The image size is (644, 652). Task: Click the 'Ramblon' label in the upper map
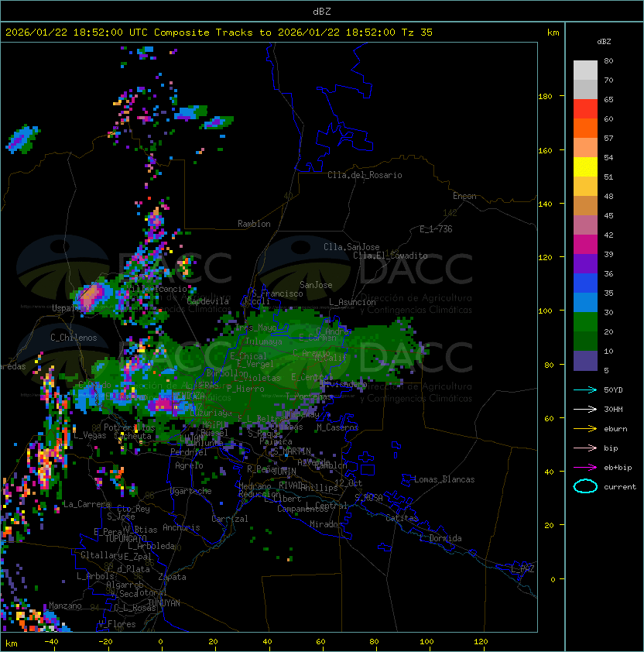pyautogui.click(x=254, y=224)
